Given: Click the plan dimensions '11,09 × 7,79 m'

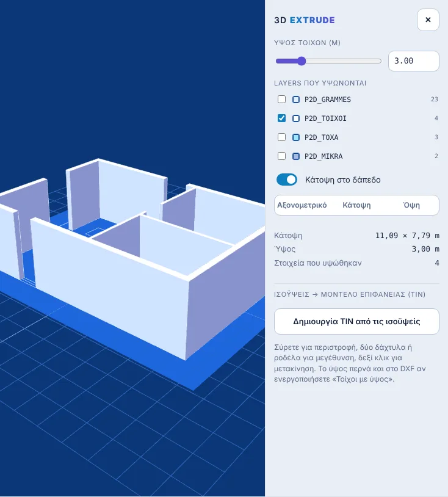Looking at the screenshot, I should pyautogui.click(x=407, y=236).
